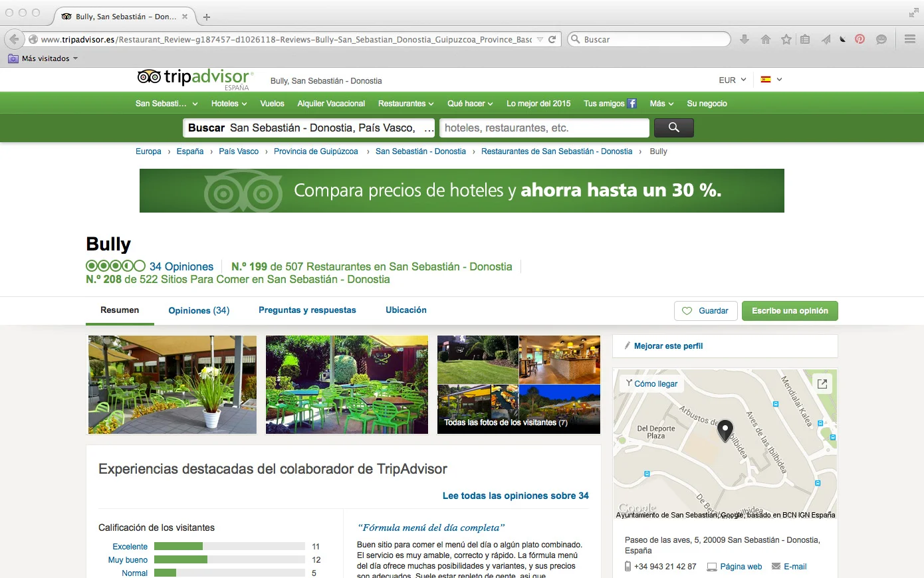Switch to the Ubicación tab

pyautogui.click(x=406, y=310)
